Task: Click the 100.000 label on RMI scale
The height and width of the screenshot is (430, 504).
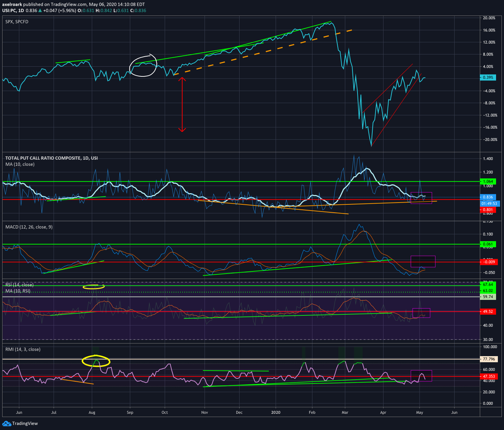Action: 489,347
